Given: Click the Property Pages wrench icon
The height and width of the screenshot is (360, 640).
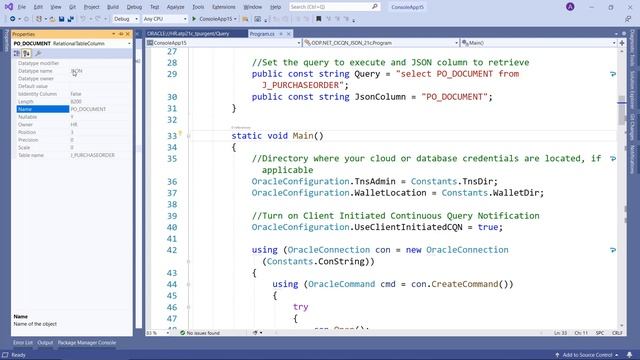Looking at the screenshot, I should (x=38, y=53).
